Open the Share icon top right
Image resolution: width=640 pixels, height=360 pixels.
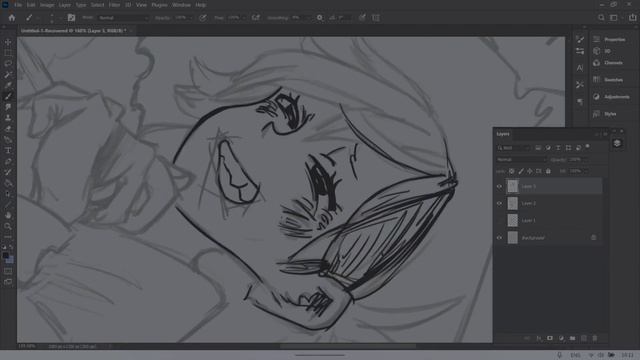pos(633,18)
